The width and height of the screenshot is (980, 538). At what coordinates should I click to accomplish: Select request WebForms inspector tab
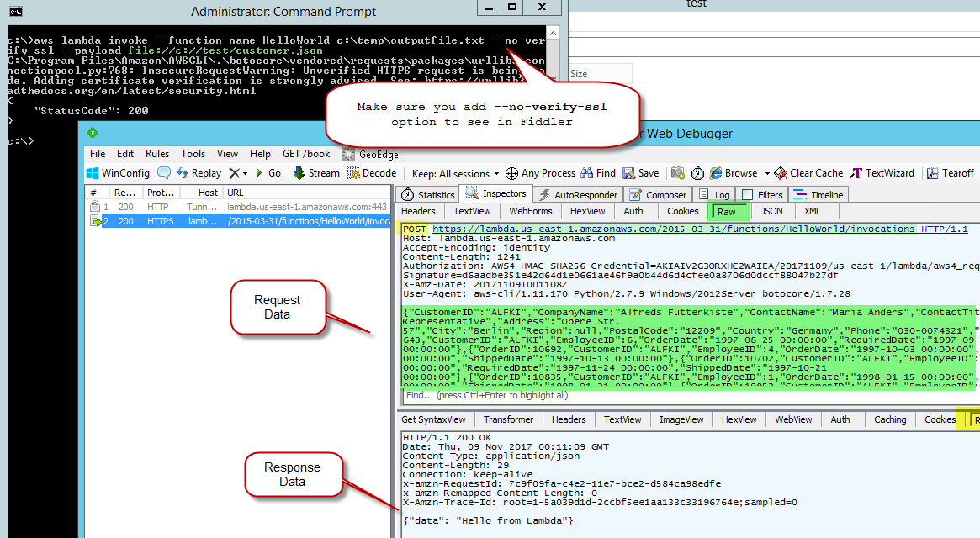pos(531,211)
